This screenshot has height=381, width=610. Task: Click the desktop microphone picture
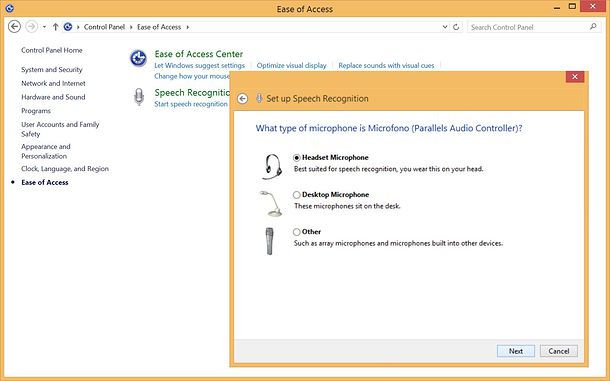click(x=272, y=204)
